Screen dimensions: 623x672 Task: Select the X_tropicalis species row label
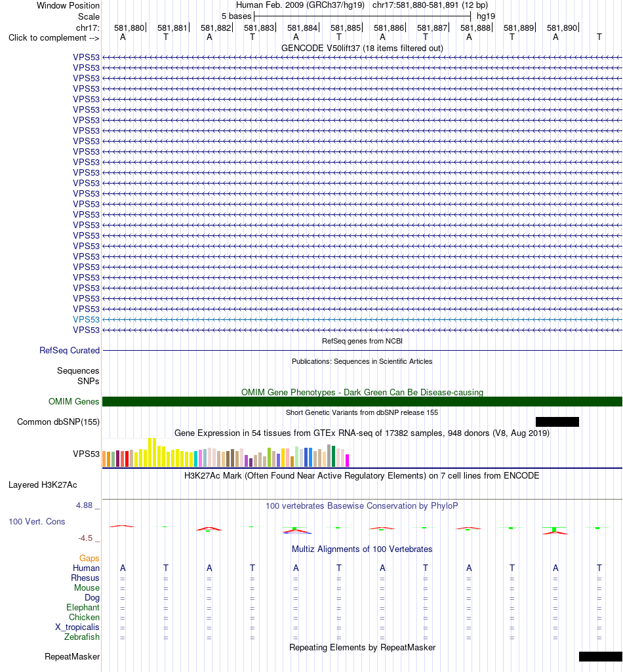tap(77, 627)
